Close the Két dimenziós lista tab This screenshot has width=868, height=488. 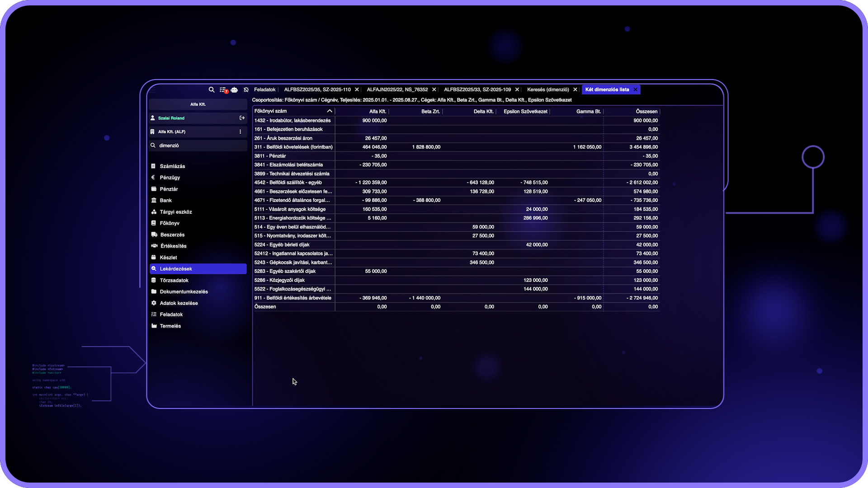coord(635,89)
